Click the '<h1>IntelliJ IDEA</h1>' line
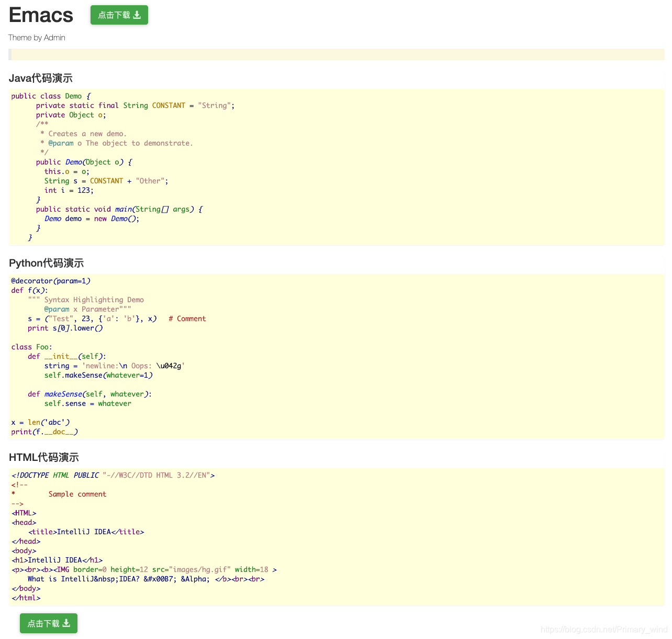The width and height of the screenshot is (672, 639). tap(57, 560)
